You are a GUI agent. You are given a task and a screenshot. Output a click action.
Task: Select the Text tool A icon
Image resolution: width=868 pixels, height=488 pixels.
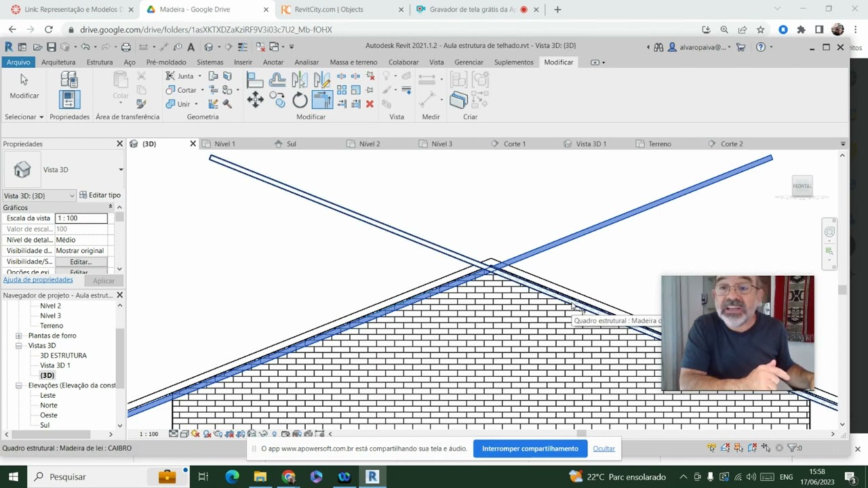click(x=191, y=47)
